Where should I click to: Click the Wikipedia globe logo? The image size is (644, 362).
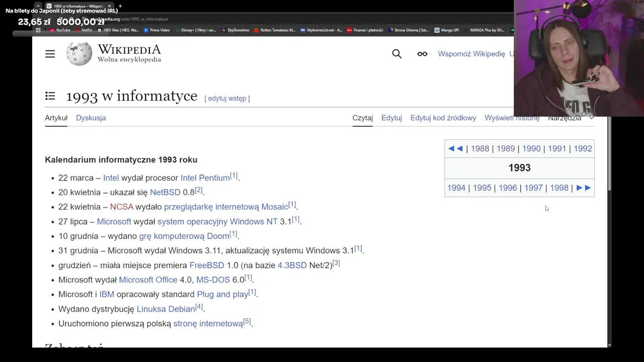[79, 54]
